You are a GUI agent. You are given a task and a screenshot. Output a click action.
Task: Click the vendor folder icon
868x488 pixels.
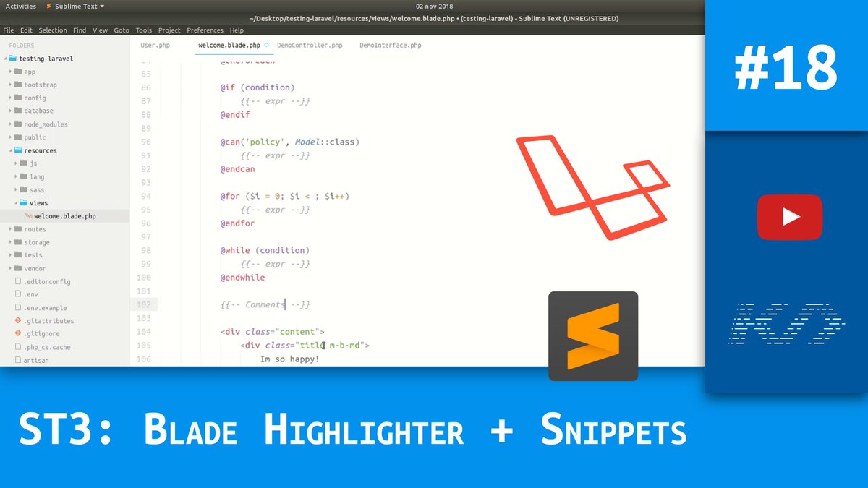pos(17,268)
